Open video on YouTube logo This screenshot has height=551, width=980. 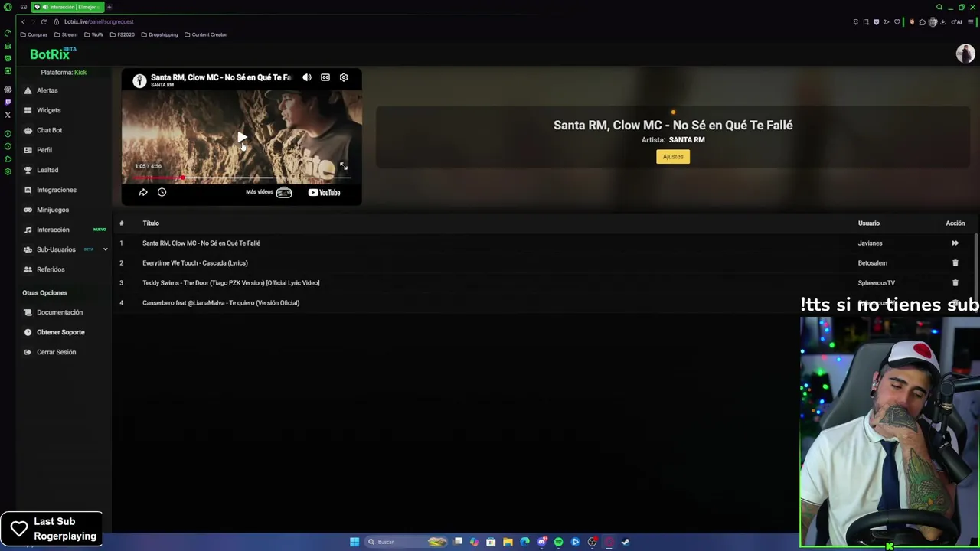[324, 193]
